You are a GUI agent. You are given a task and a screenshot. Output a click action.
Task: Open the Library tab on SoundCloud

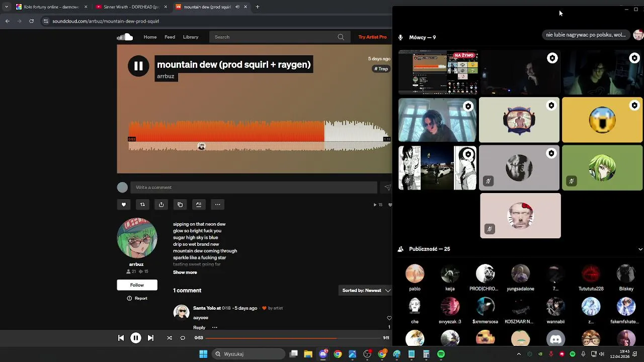(191, 37)
